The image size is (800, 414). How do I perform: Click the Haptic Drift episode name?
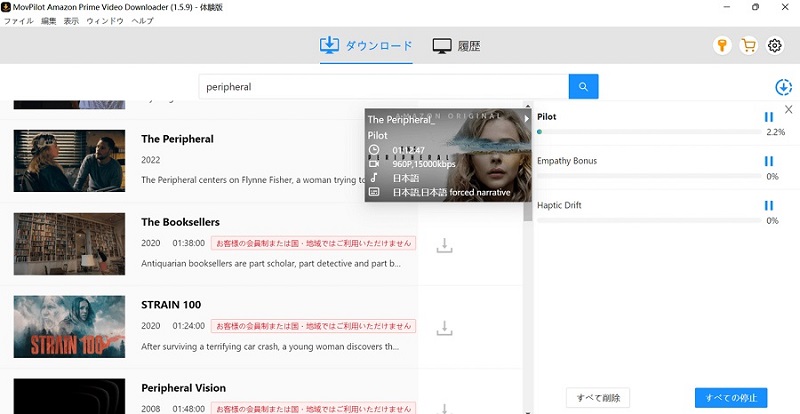(559, 205)
